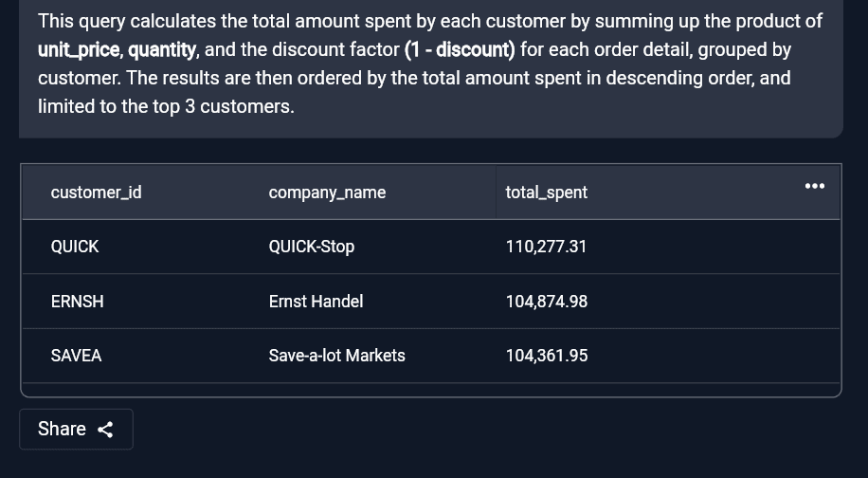868x478 pixels.
Task: Click the customer_id column header
Action: (96, 193)
